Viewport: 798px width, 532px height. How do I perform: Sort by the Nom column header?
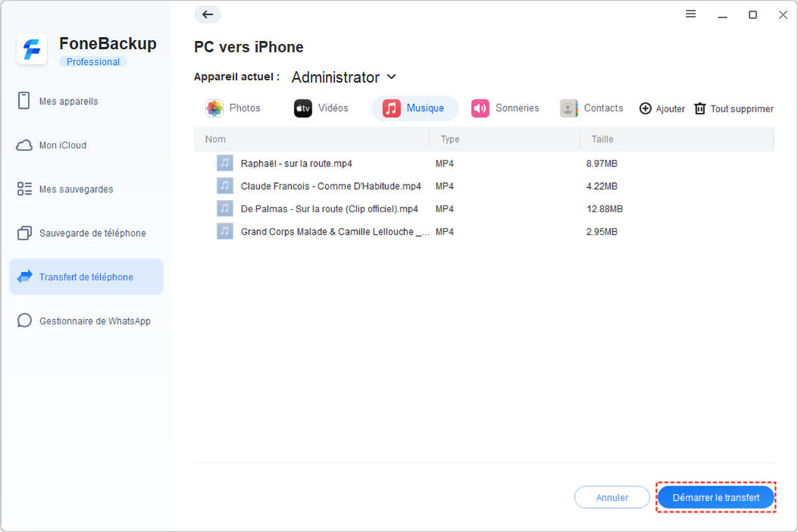click(x=215, y=139)
